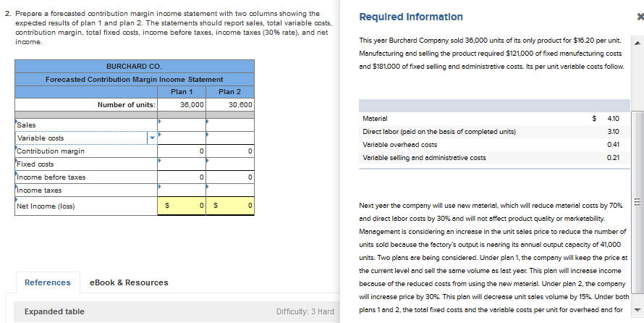Click the Required Information heading
The height and width of the screenshot is (323, 644).
tap(411, 17)
